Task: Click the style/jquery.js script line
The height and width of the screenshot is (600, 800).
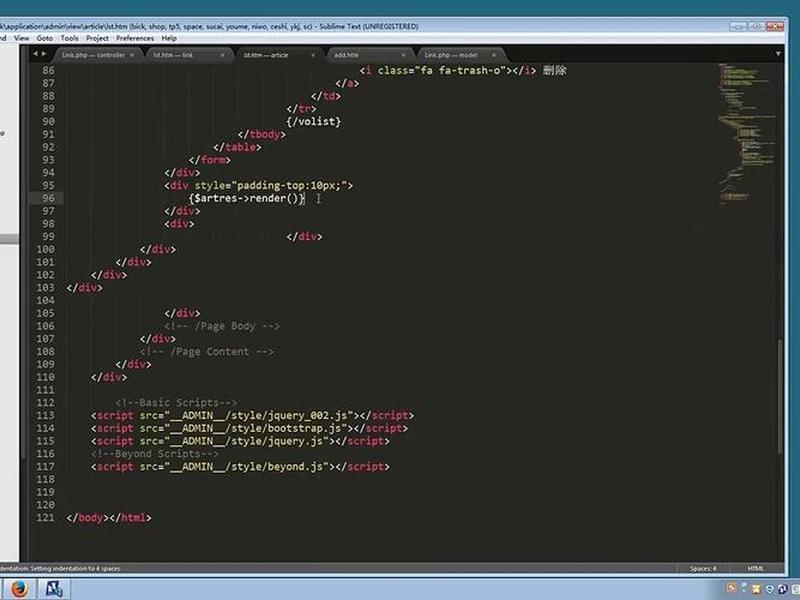Action: (240, 441)
